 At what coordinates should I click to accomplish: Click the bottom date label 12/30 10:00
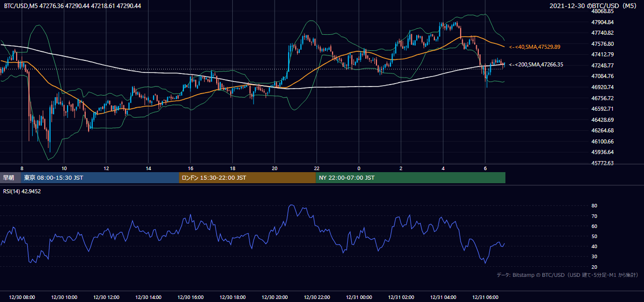[64, 297]
